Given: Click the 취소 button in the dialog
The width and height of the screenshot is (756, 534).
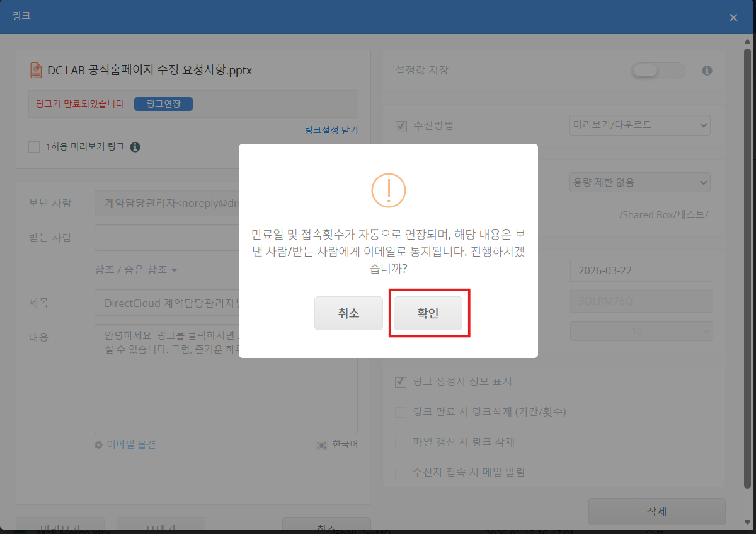Looking at the screenshot, I should click(x=348, y=313).
